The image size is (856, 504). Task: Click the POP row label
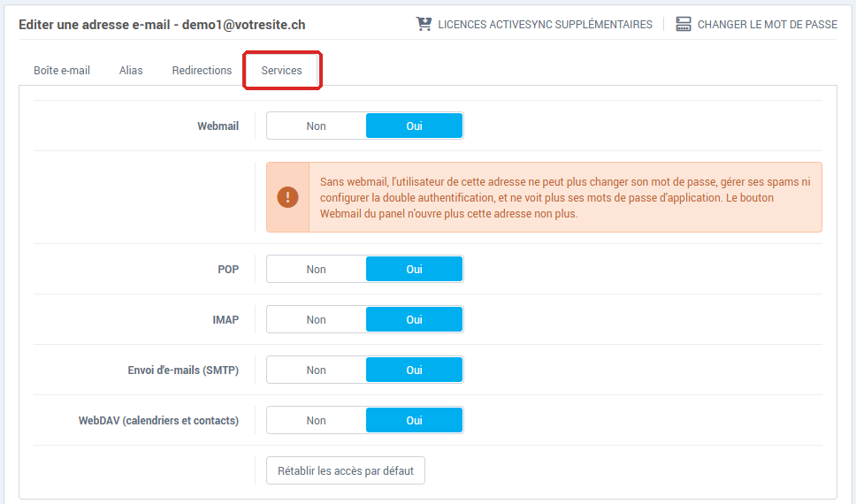228,269
